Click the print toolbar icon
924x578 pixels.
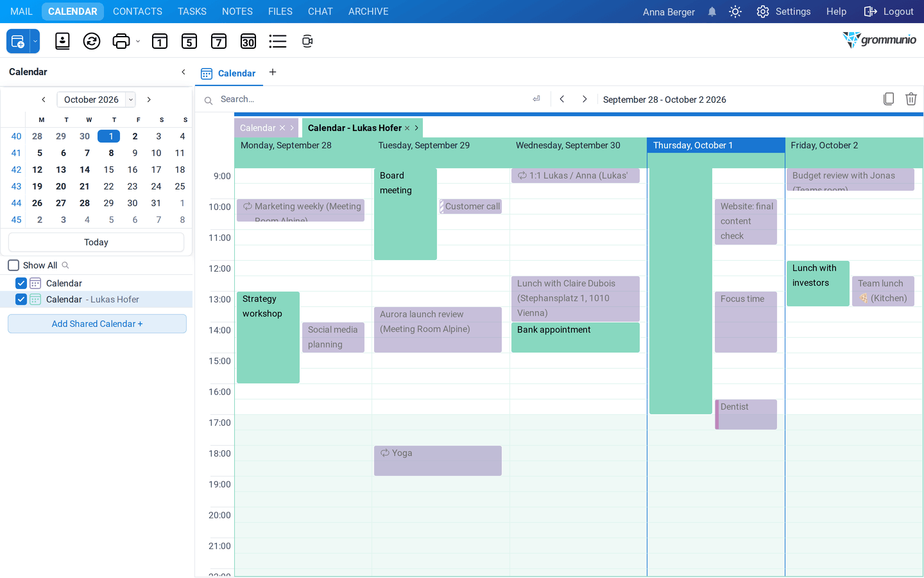121,41
